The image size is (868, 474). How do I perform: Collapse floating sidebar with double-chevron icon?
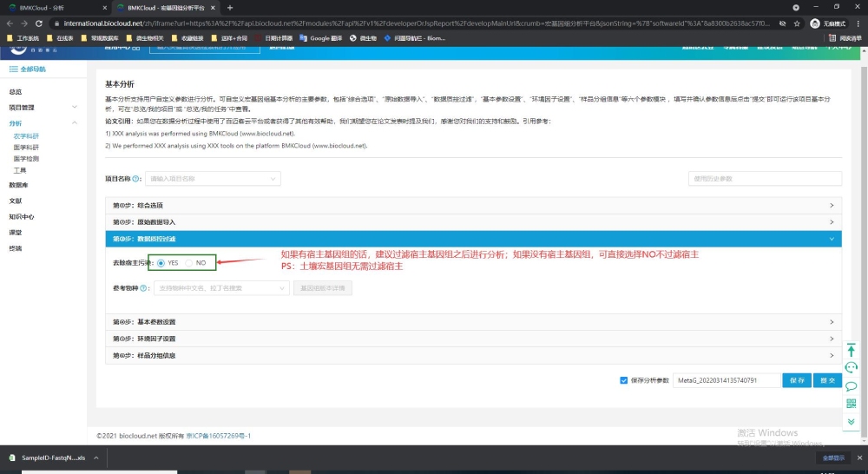[851, 421]
